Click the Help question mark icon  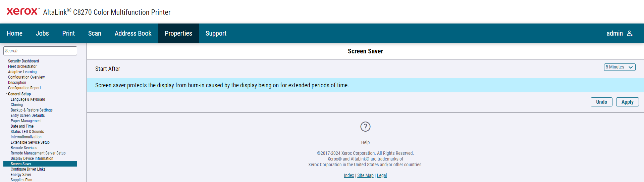(x=365, y=127)
